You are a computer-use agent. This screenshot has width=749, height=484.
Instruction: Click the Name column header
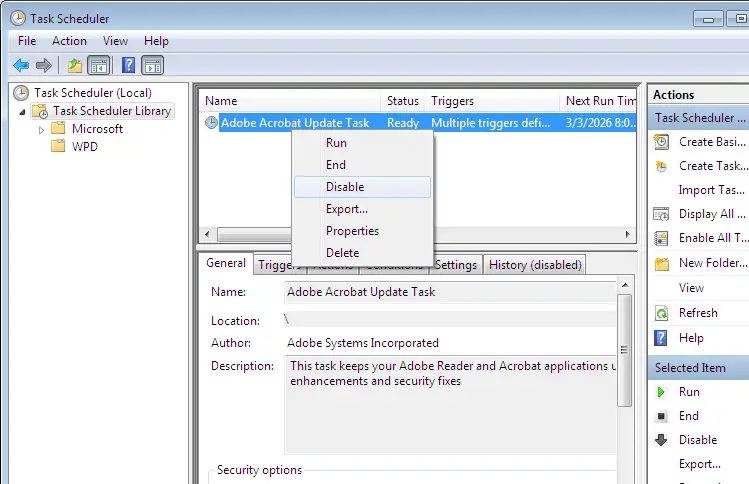click(290, 101)
